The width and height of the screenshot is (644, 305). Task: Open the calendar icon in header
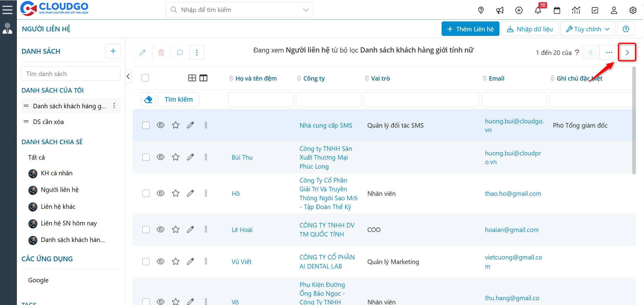pos(557,11)
